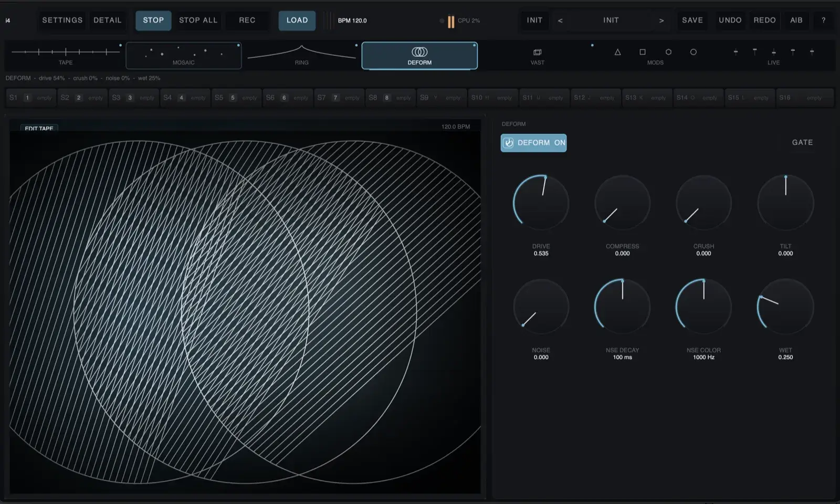Toggle the TAPE module enable dot
This screenshot has width=840, height=504.
point(120,45)
